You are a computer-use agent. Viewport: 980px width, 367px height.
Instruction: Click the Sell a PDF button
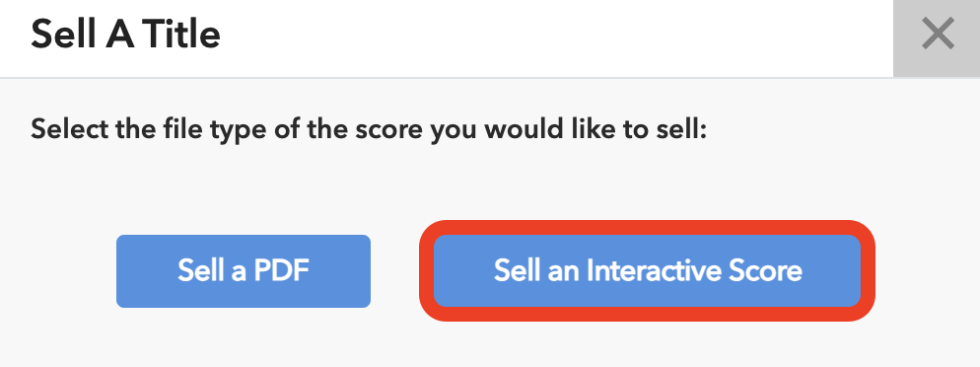point(244,270)
